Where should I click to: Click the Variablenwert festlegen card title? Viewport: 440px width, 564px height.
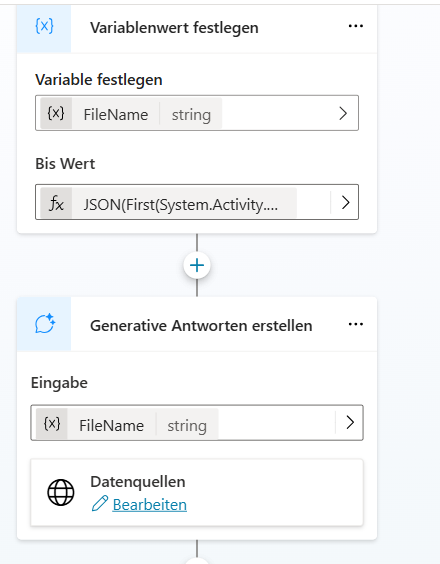174,28
